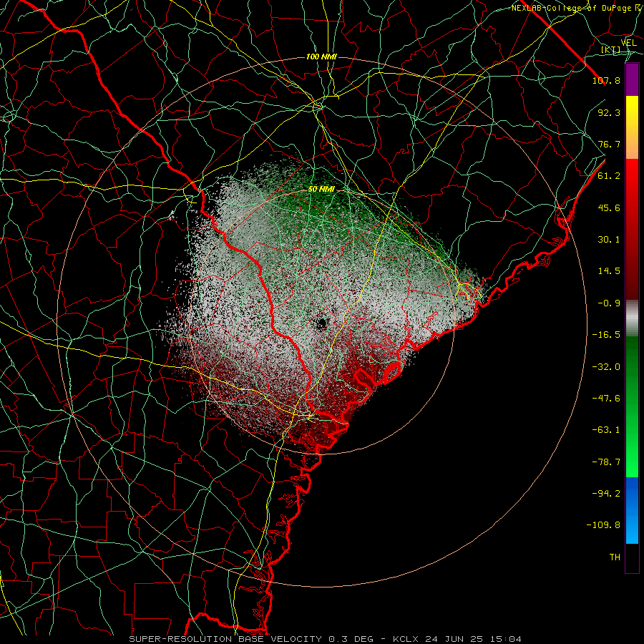Click the TH legend label
The width and height of the screenshot is (644, 644).
615,557
